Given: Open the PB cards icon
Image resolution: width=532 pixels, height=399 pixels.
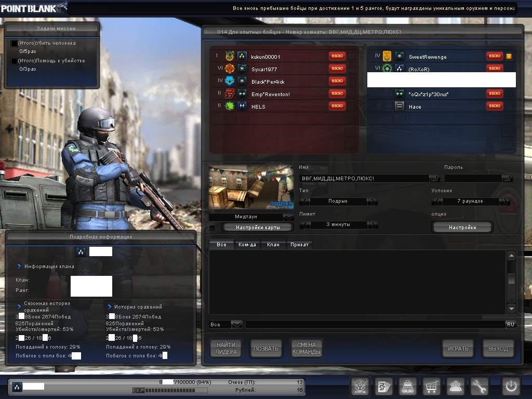Looking at the screenshot, I should (x=383, y=387).
